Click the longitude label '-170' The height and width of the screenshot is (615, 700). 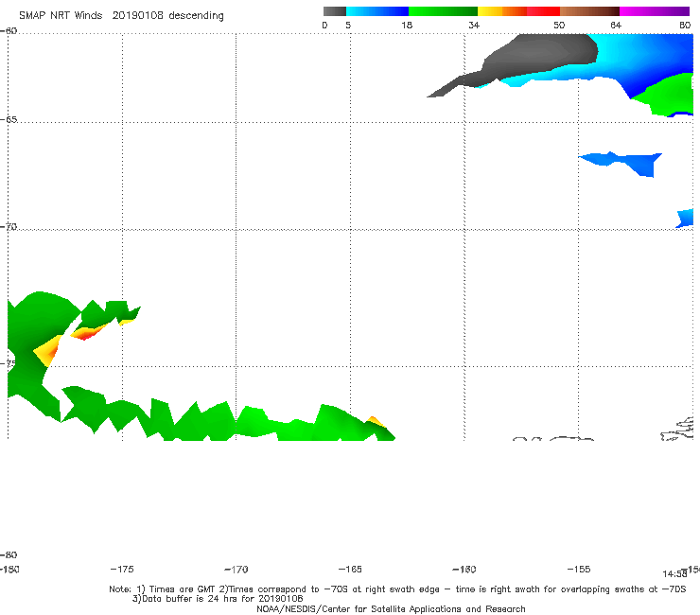[236, 569]
